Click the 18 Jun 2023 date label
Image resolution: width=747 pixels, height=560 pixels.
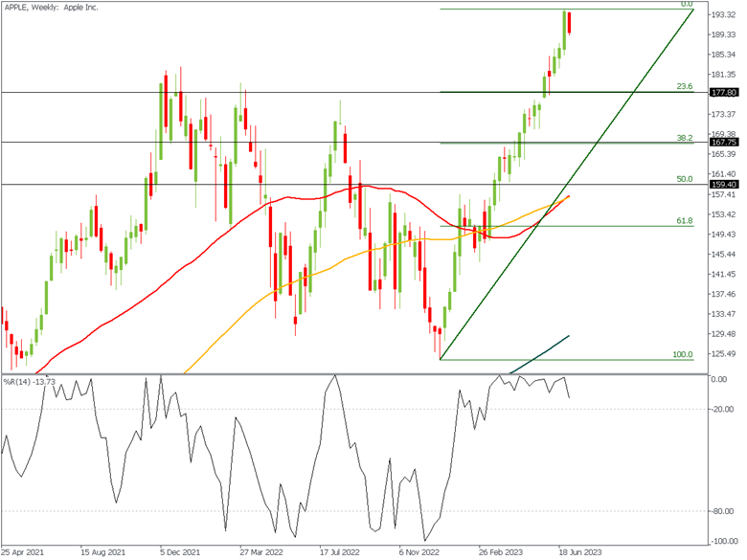[x=579, y=552]
